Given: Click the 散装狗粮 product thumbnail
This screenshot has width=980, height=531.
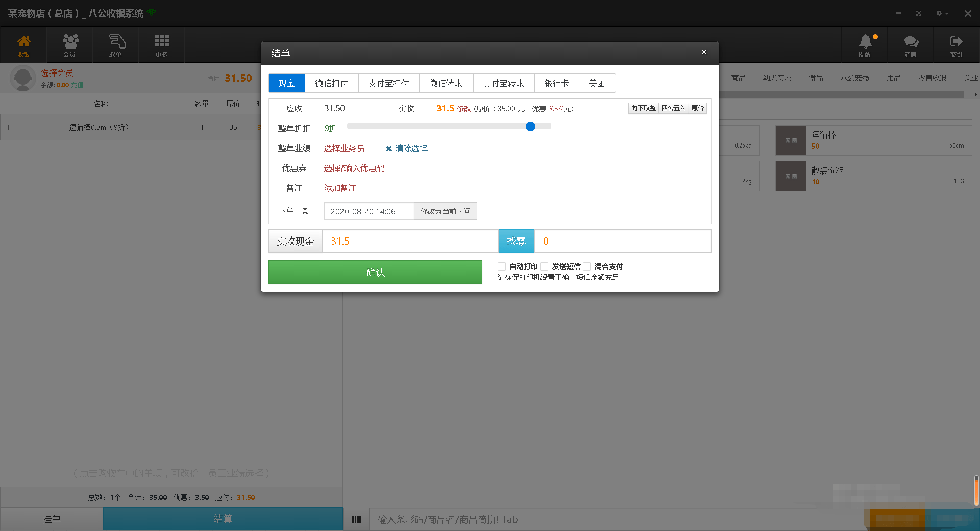Looking at the screenshot, I should 791,176.
